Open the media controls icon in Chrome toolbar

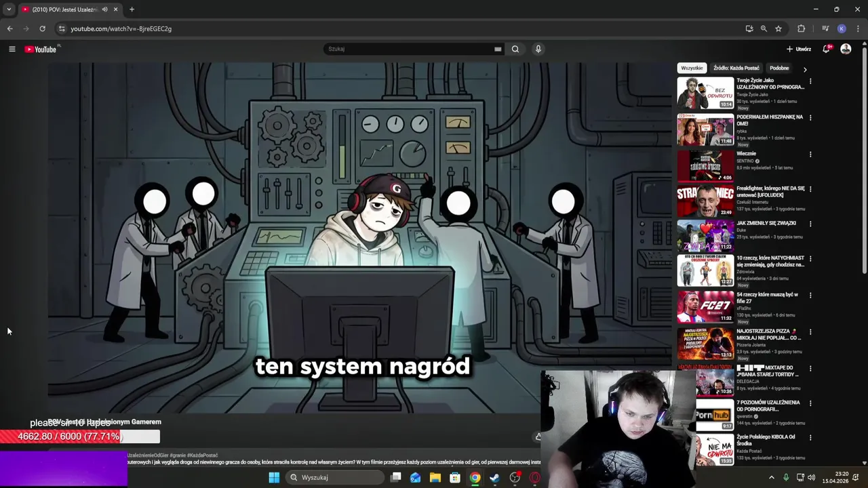(825, 28)
